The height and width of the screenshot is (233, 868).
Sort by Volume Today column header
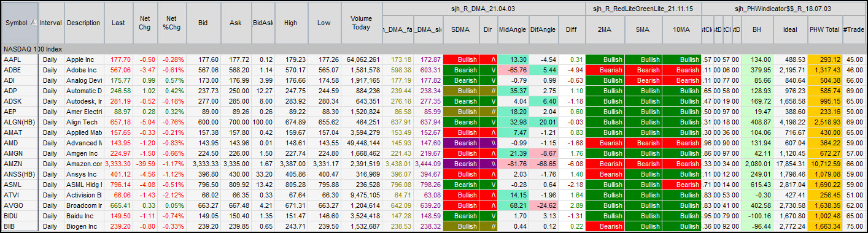[x=362, y=23]
